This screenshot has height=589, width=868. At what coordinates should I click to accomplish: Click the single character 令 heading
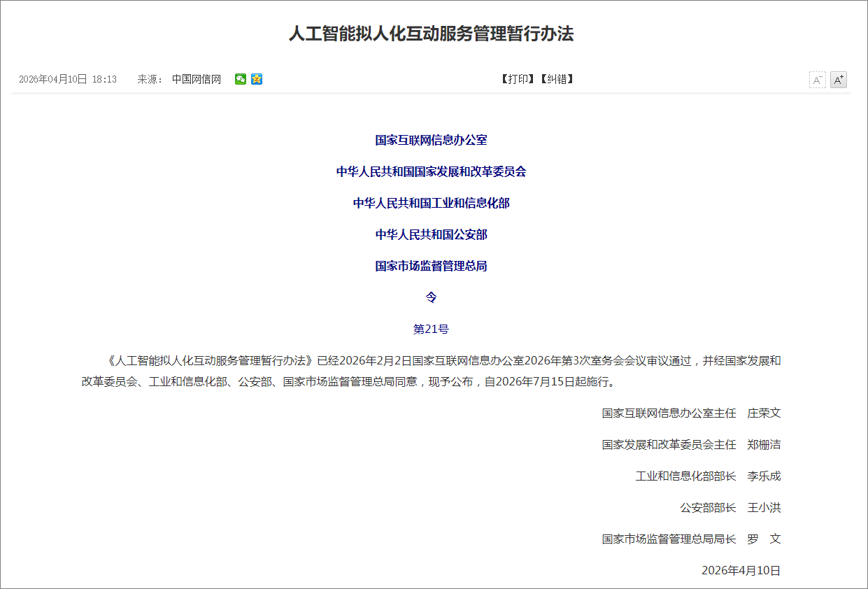point(432,297)
